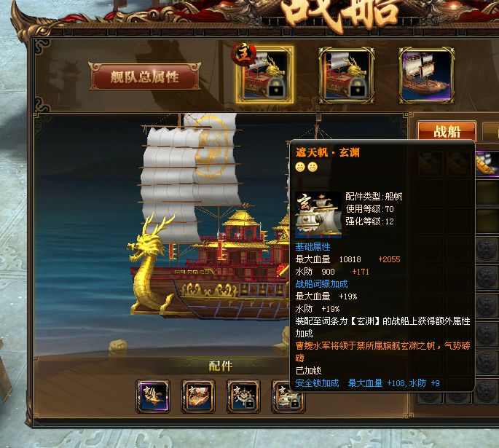Open the 舰队总属性 fleet attributes button

point(144,76)
